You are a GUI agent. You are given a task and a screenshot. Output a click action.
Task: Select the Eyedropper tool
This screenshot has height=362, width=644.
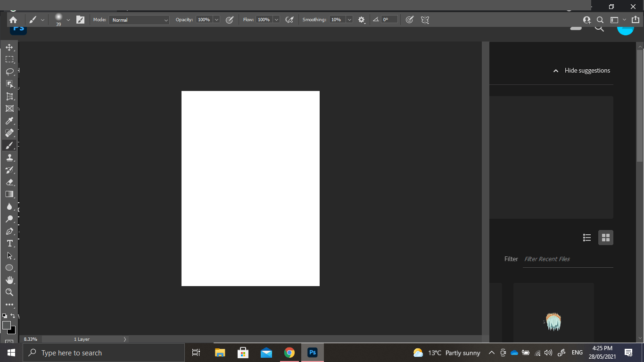(9, 121)
